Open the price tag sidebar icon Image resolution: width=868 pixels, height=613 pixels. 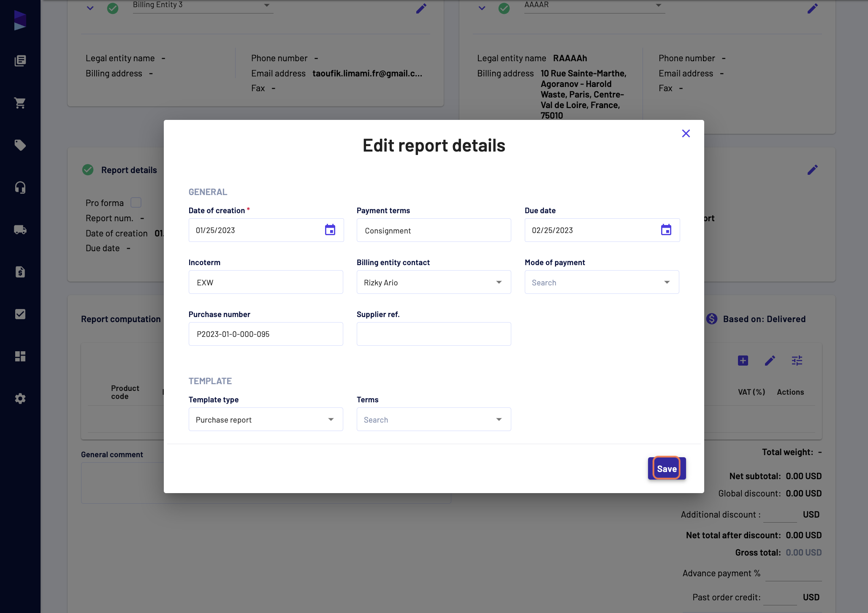point(20,145)
